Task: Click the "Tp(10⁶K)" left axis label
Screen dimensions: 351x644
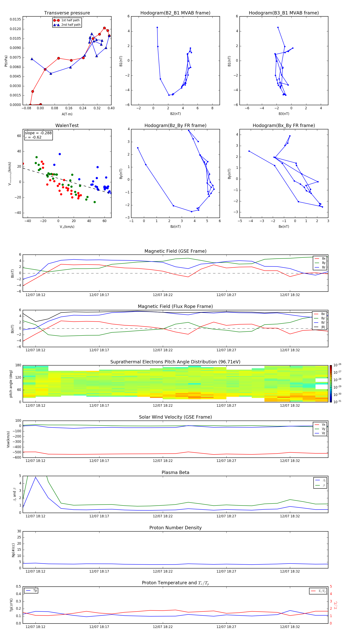Action: (x=11, y=605)
